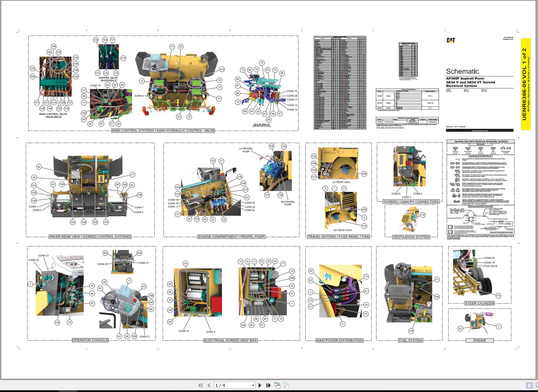Click the Volume 1 of 2: Tractor text
Screen dimensions: 538x392
tap(455, 127)
